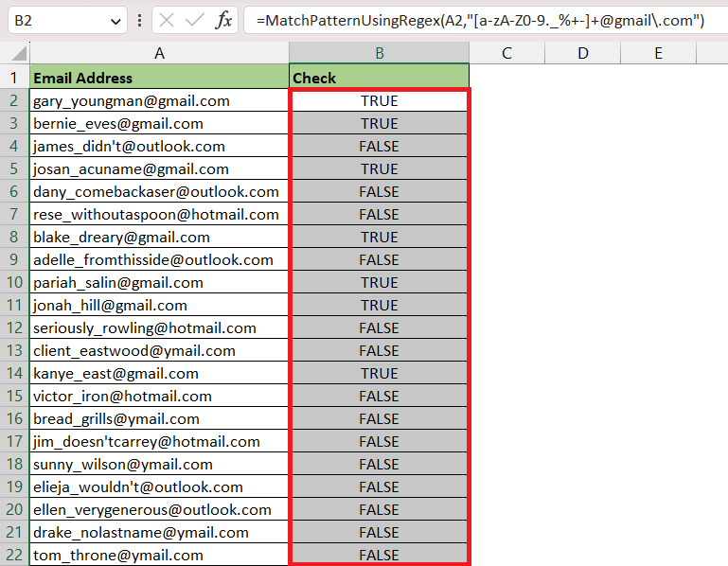Click TRUE result in row 8
Image resolution: width=728 pixels, height=566 pixels.
click(x=380, y=237)
